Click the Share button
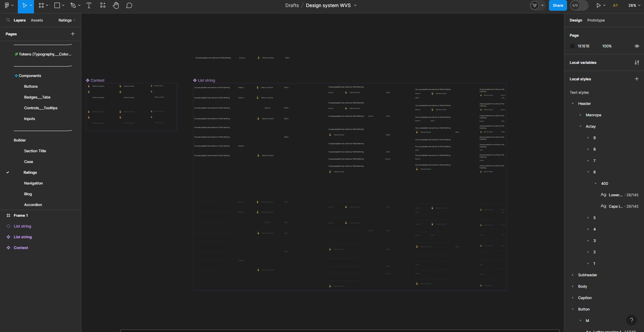Screen dimensions: 644x332 (x=558, y=5)
